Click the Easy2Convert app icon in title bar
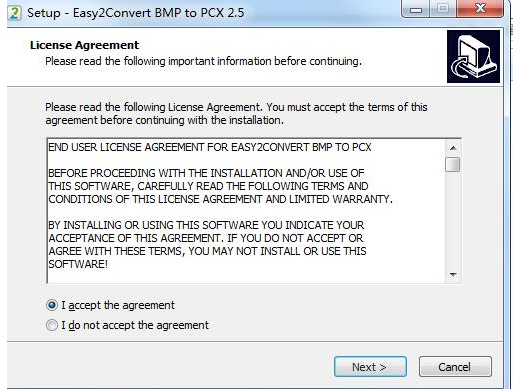515x389 pixels. [x=14, y=13]
